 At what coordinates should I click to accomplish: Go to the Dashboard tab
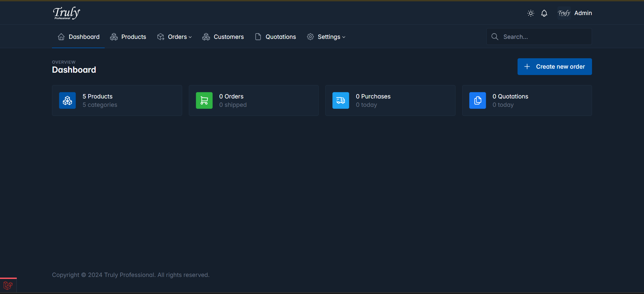78,37
